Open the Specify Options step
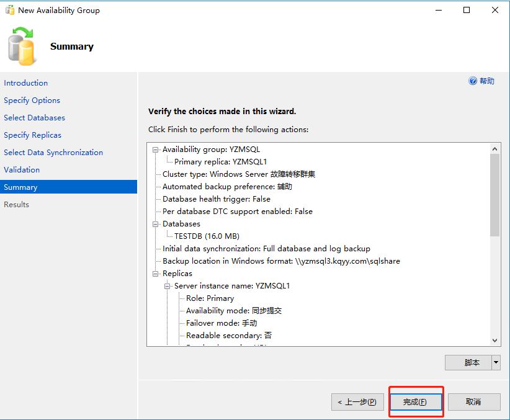Screen dimensions: 510x420 point(32,101)
